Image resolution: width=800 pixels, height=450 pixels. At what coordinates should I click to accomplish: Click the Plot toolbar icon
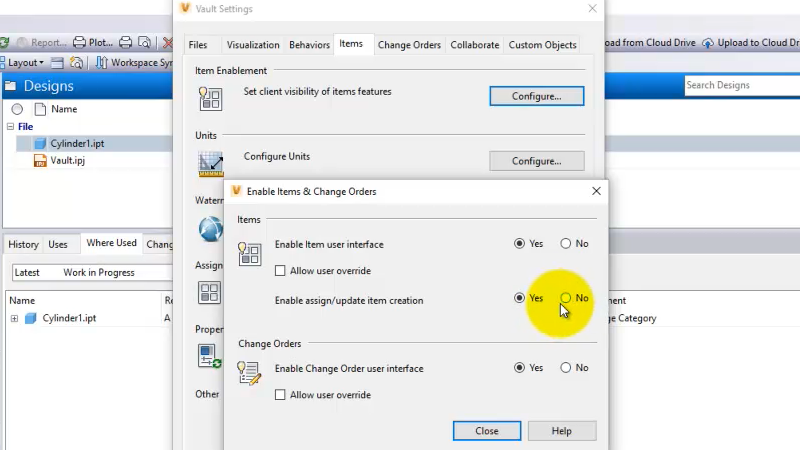pyautogui.click(x=79, y=42)
